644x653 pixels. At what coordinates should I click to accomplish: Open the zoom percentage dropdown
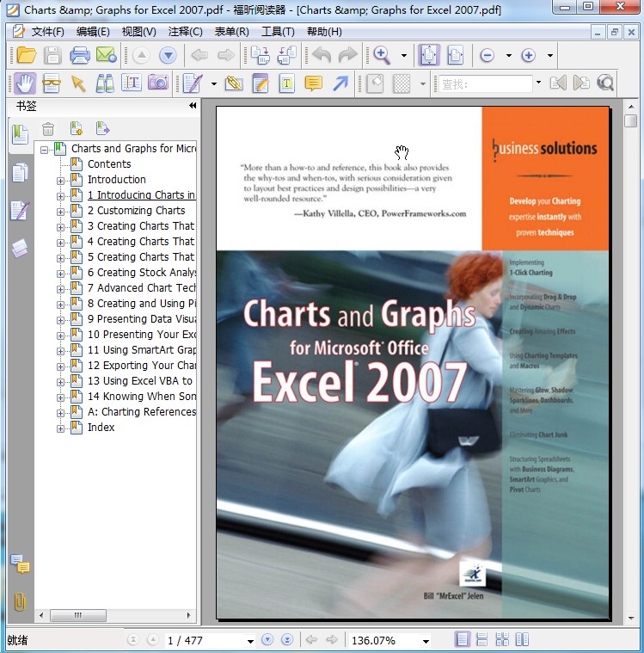click(x=425, y=641)
